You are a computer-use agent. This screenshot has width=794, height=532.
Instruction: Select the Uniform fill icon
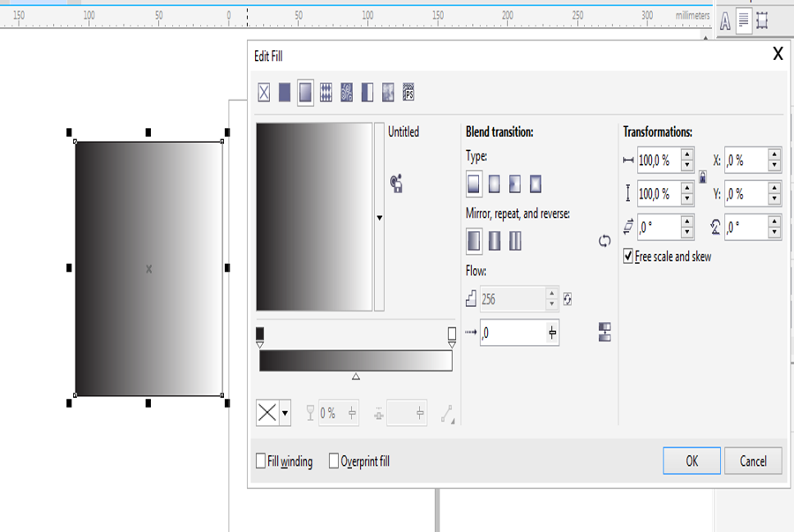pyautogui.click(x=285, y=93)
